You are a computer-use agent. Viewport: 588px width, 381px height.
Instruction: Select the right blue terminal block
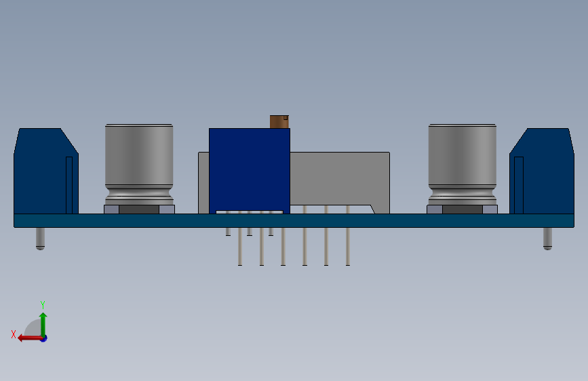click(541, 171)
